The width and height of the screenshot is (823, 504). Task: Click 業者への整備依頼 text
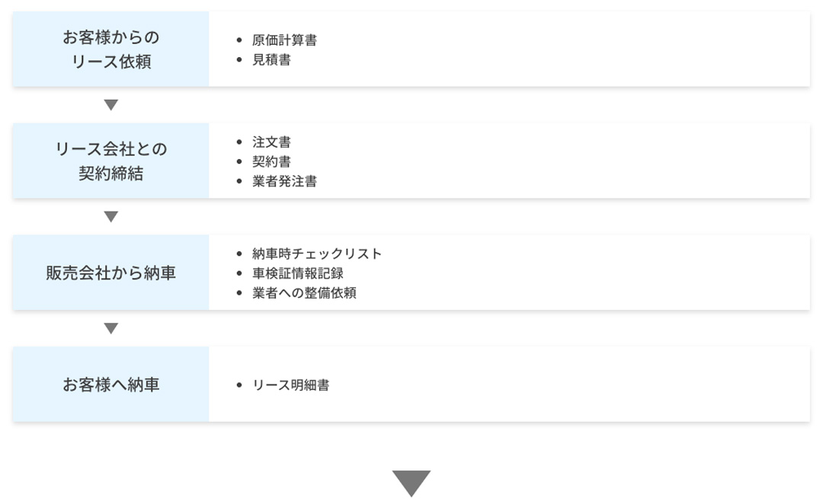point(304,293)
